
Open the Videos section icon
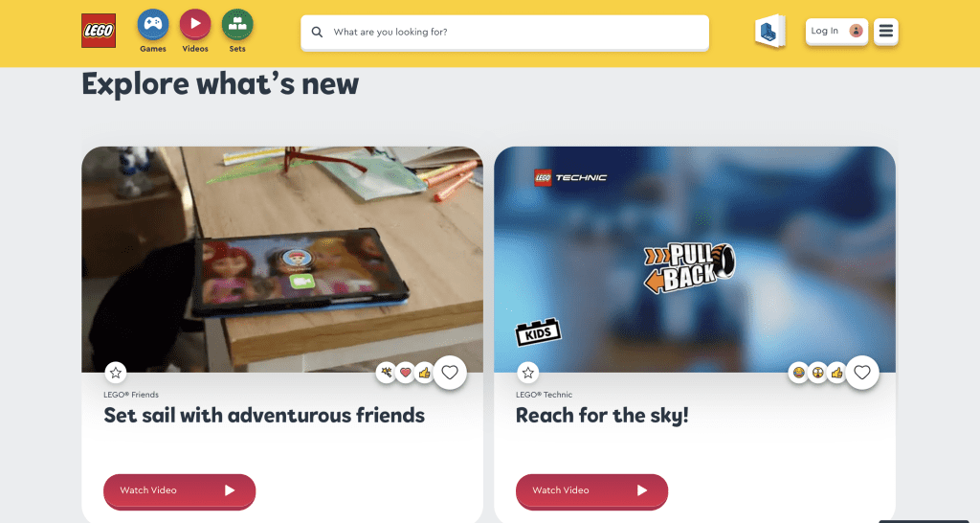click(x=195, y=24)
